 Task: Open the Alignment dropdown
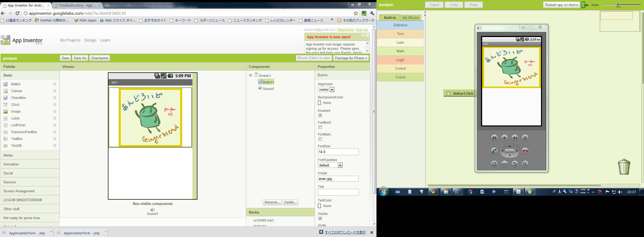pyautogui.click(x=326, y=90)
